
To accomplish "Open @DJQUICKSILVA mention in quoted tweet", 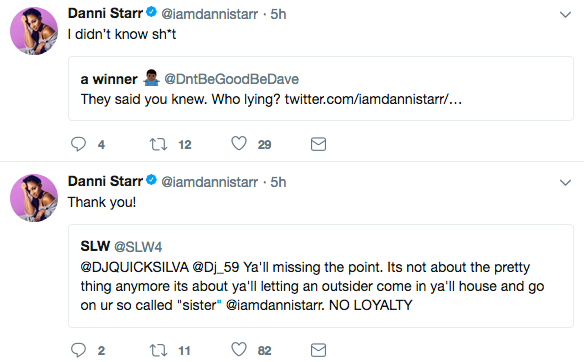I will (135, 267).
